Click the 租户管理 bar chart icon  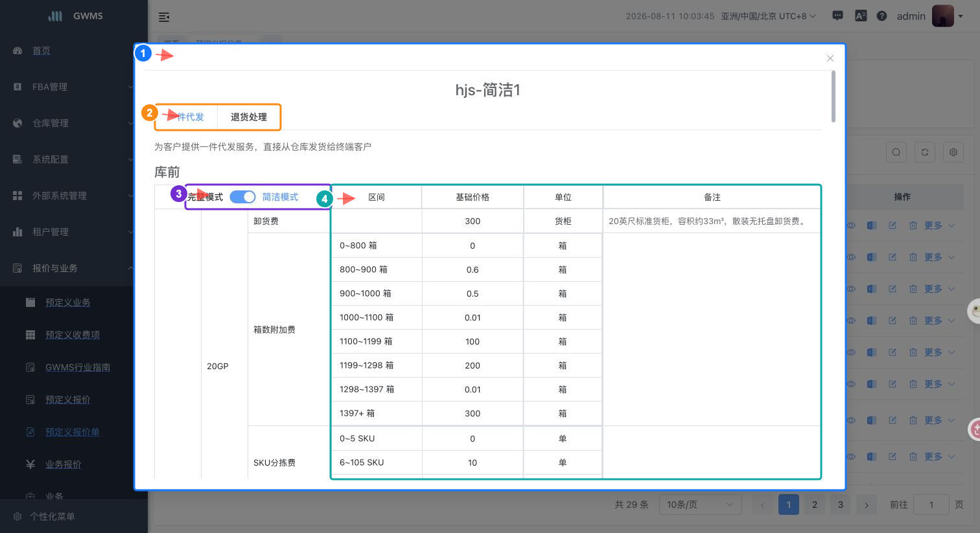click(x=17, y=232)
